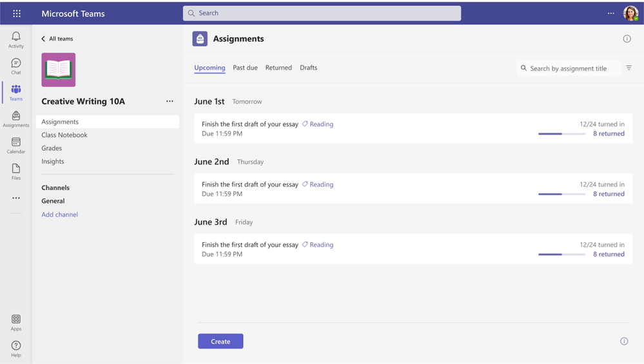644x364 pixels.
Task: Click turned-in progress bar for June 3rd
Action: pyautogui.click(x=562, y=254)
